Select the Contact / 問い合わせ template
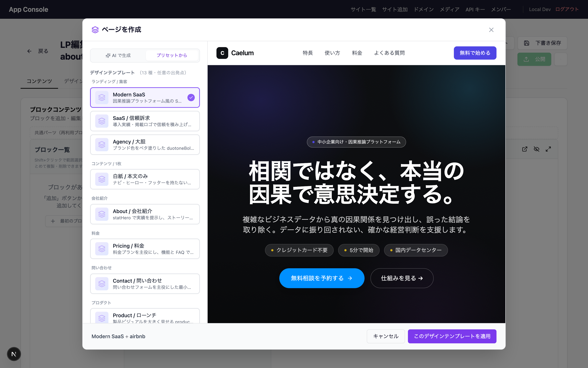Viewport: 588px width, 368px height. click(145, 284)
